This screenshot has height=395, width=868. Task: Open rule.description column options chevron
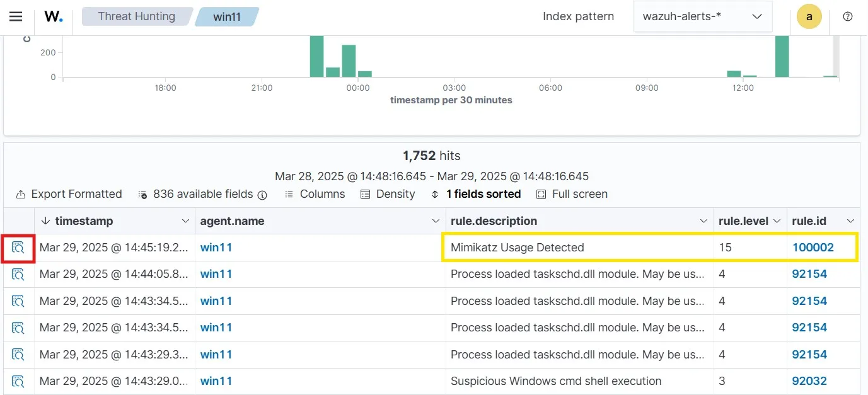(x=704, y=221)
